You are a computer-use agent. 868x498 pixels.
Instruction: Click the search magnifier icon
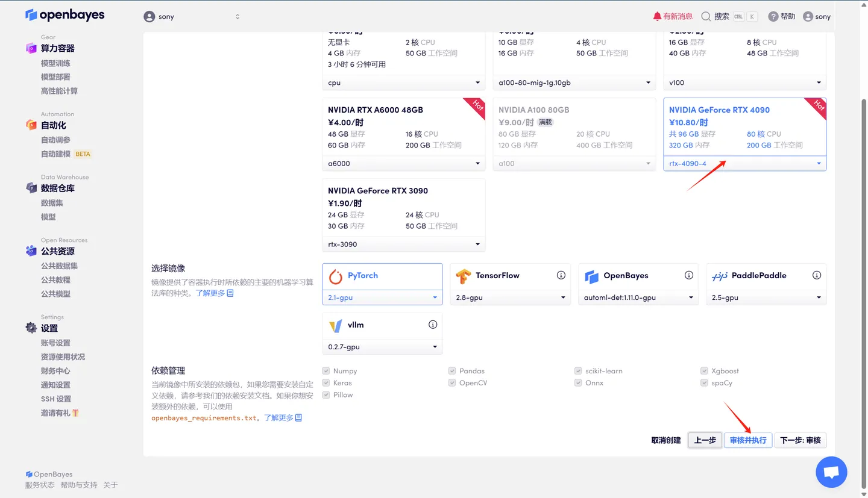pyautogui.click(x=706, y=16)
